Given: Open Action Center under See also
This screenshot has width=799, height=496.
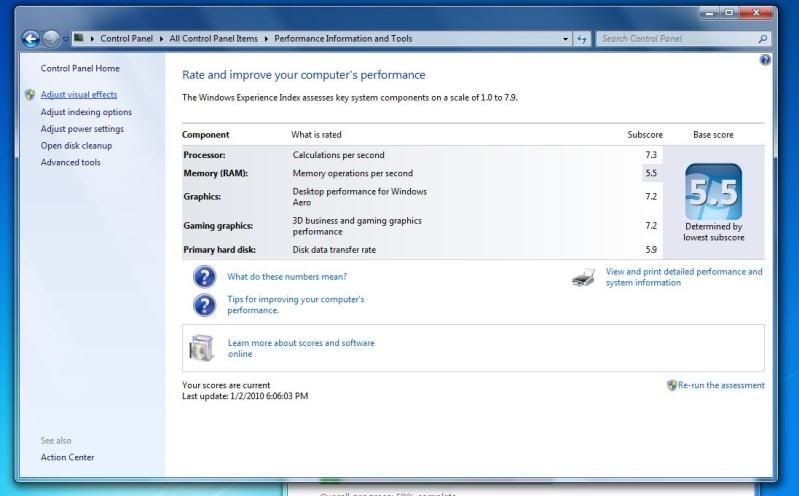Looking at the screenshot, I should click(68, 457).
